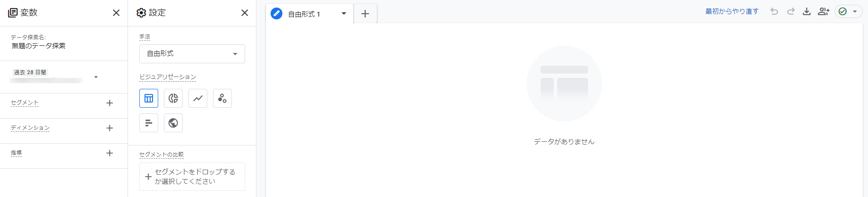Image resolution: width=868 pixels, height=197 pixels.
Task: Switch to the 自由形式 1 tab
Action: (304, 14)
